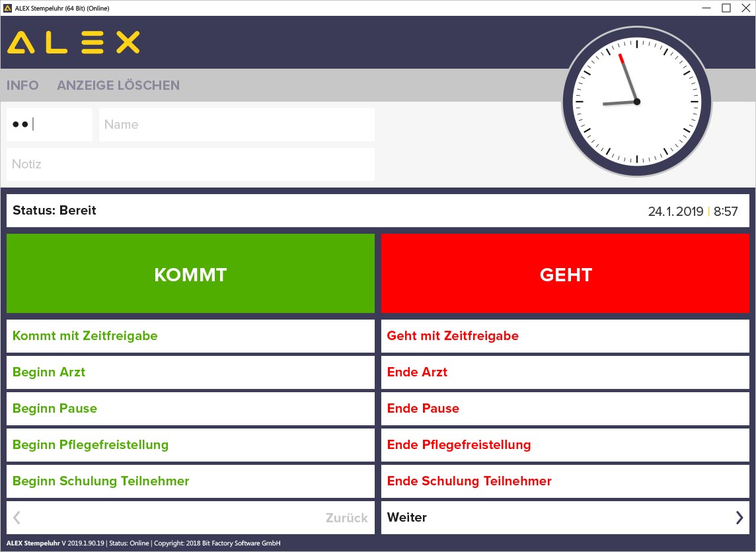This screenshot has height=552, width=756.
Task: Click the left chevron beside Zurück
Action: pyautogui.click(x=17, y=518)
